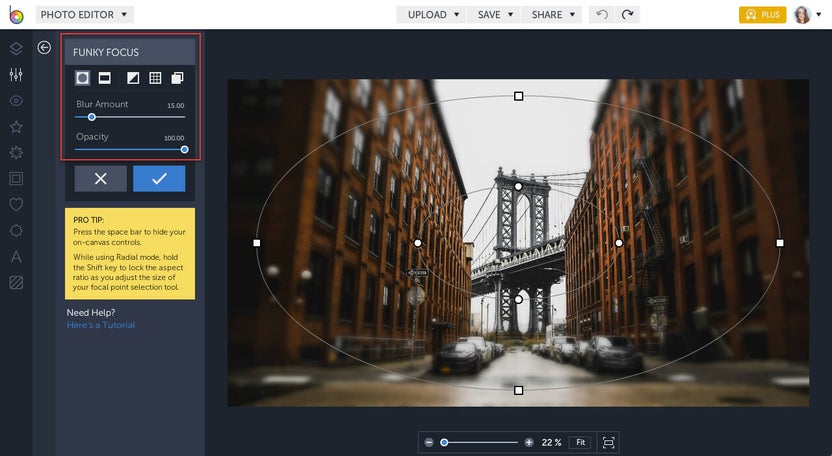Open the Frames tool in sidebar
This screenshot has height=456, width=832.
click(x=16, y=179)
